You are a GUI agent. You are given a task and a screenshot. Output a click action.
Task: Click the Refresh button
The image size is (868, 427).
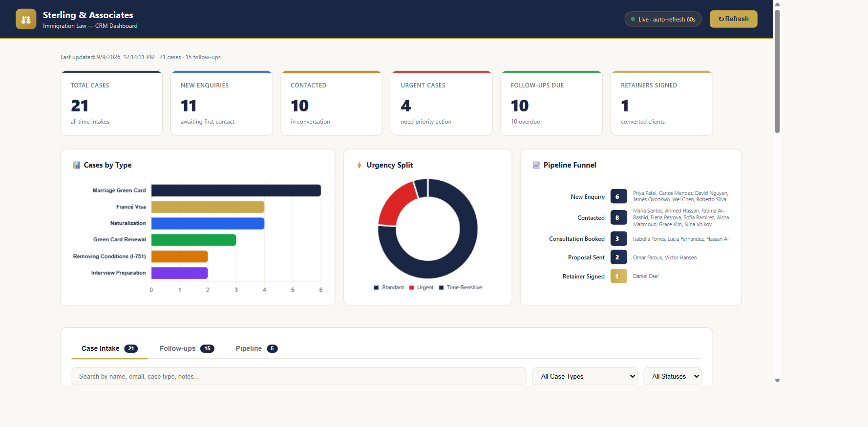point(733,19)
